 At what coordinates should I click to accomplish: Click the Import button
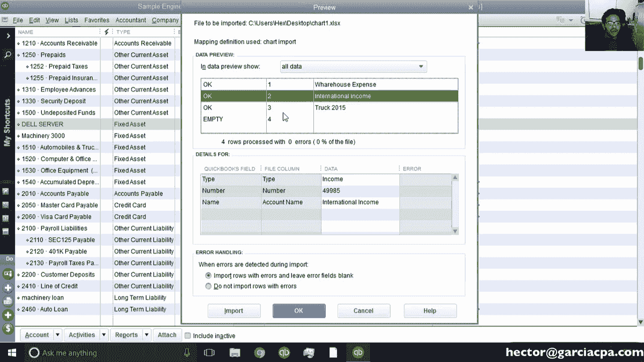(234, 311)
